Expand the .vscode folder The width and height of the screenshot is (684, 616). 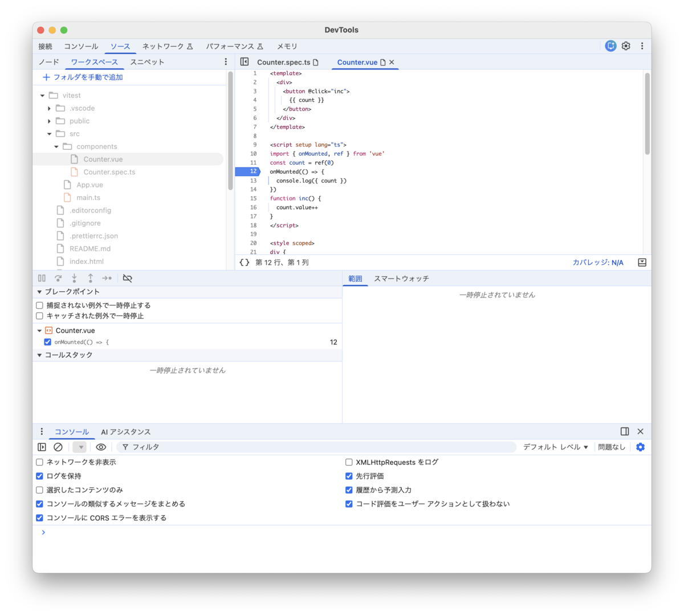point(49,108)
